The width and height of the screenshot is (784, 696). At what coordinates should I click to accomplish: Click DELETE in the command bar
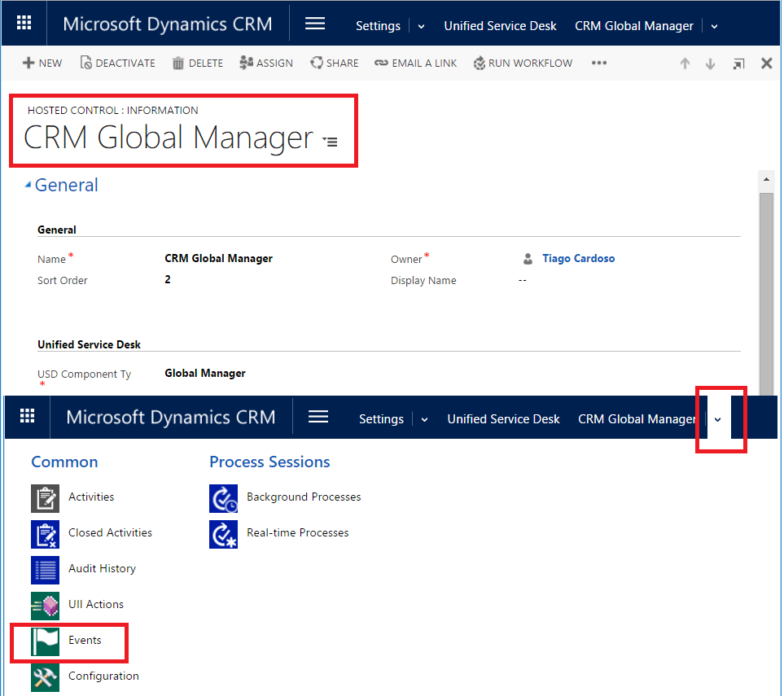pos(197,63)
